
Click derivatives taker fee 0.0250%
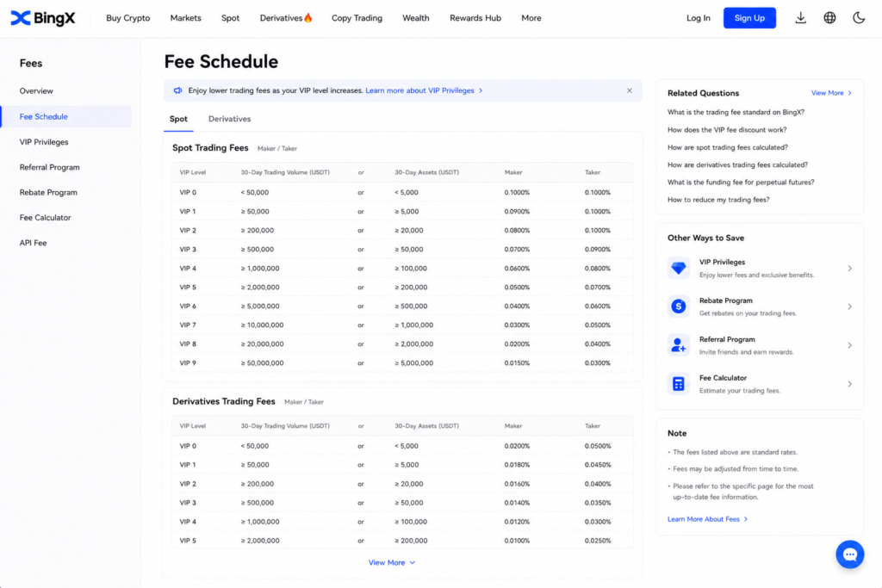[598, 541]
